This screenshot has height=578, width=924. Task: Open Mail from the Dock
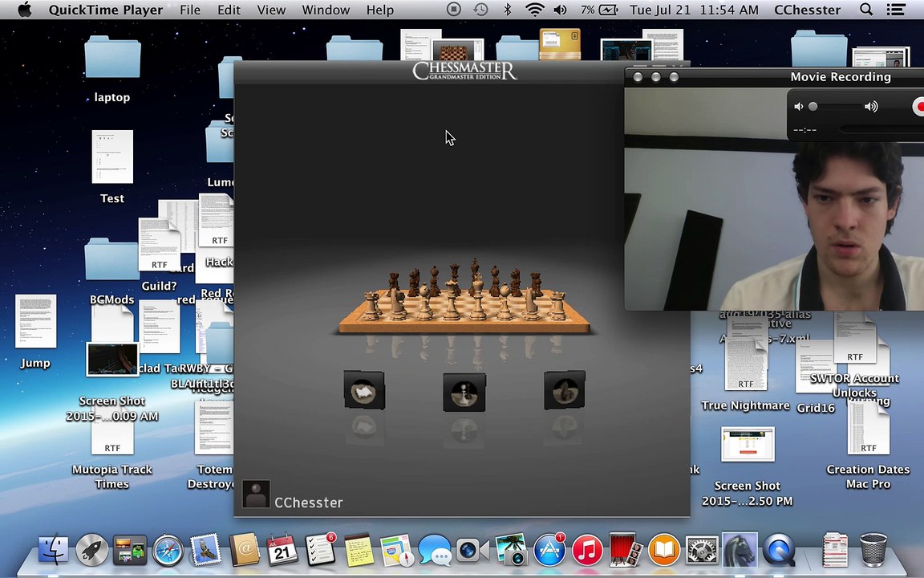click(x=205, y=550)
